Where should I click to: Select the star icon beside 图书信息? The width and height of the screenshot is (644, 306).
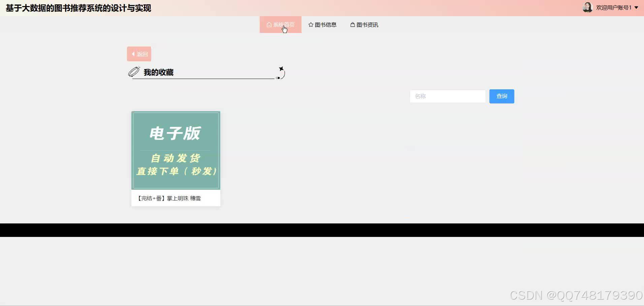[x=310, y=24]
